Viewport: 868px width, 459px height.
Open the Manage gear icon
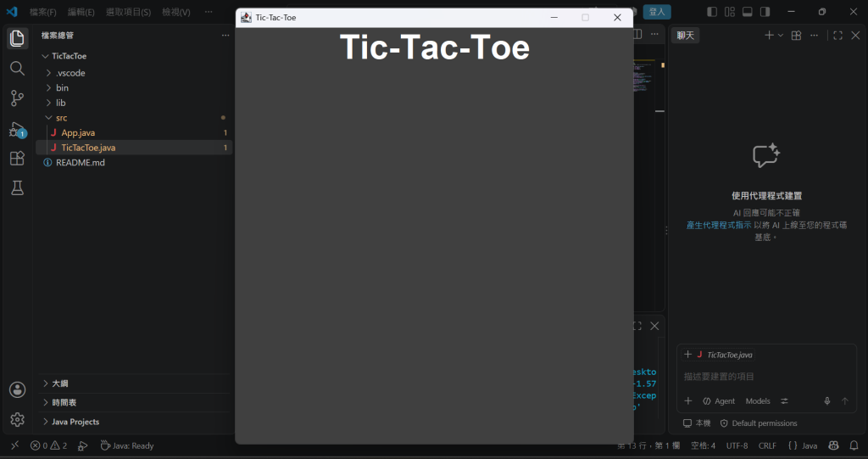(17, 420)
